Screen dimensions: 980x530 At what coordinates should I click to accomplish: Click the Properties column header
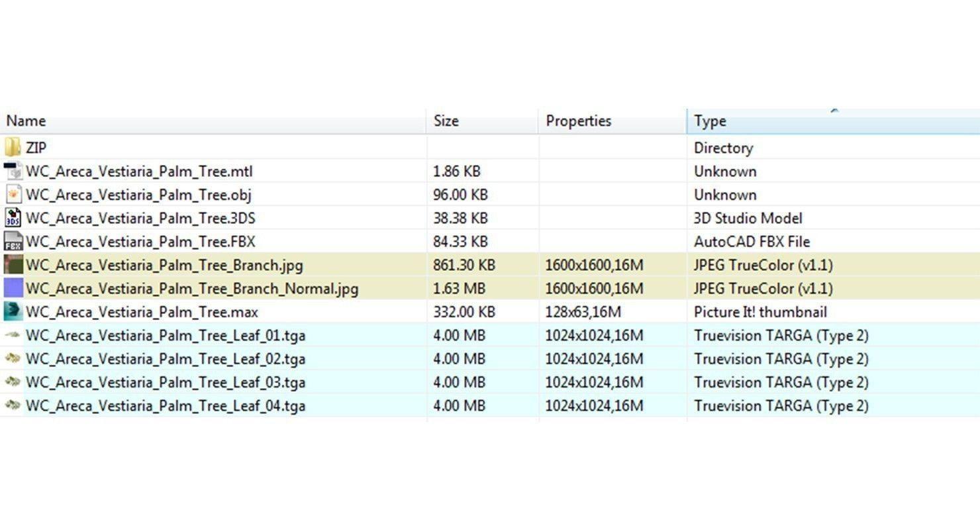[x=578, y=121]
